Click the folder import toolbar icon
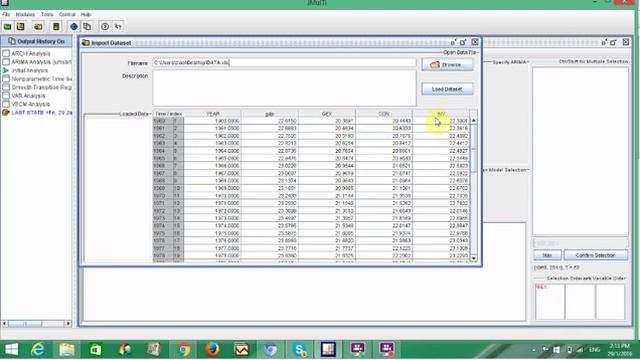 click(38, 27)
